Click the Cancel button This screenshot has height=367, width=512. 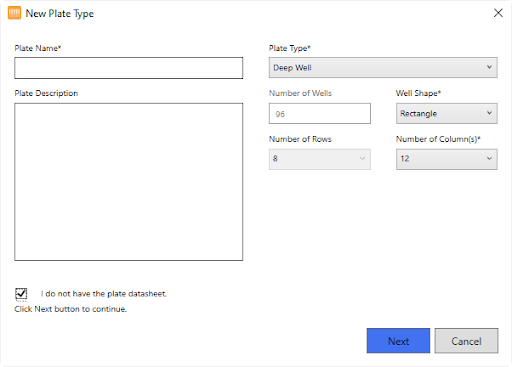[x=466, y=341]
